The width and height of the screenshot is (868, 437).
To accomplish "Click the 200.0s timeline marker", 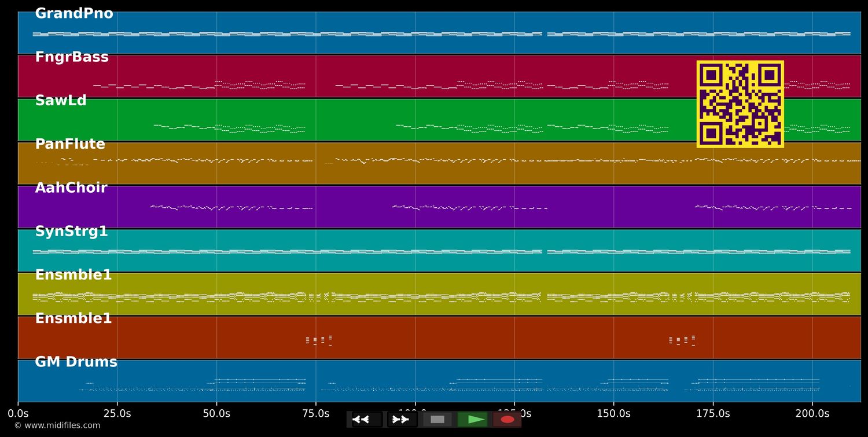I will coord(812,413).
